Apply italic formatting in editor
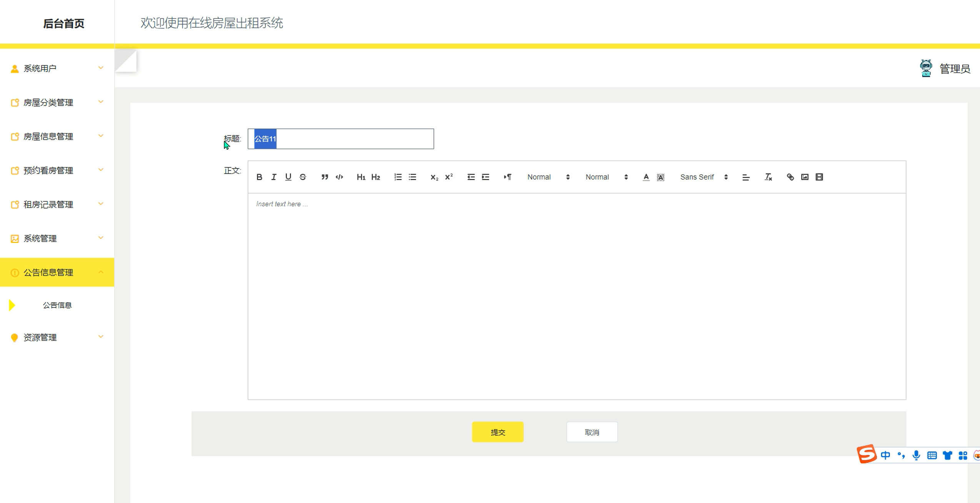 (273, 177)
